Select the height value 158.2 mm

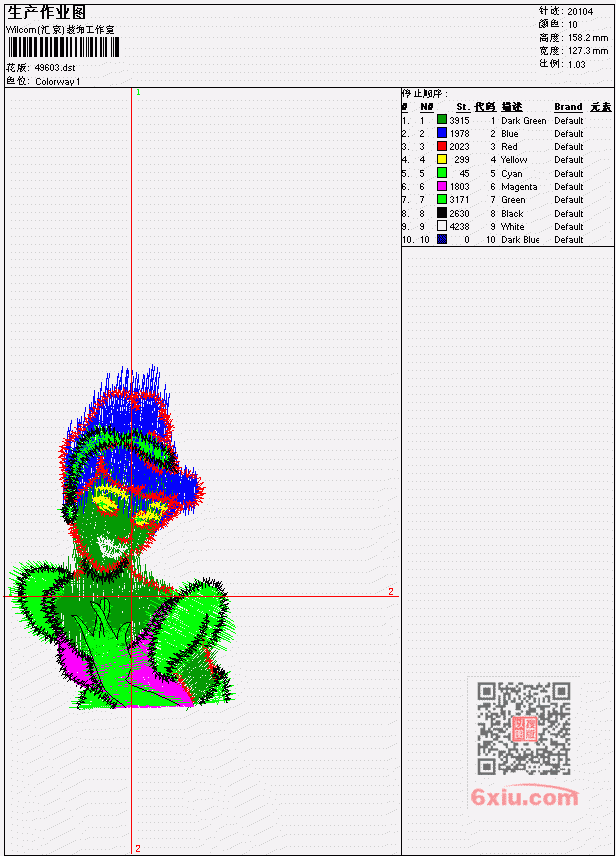tap(588, 38)
